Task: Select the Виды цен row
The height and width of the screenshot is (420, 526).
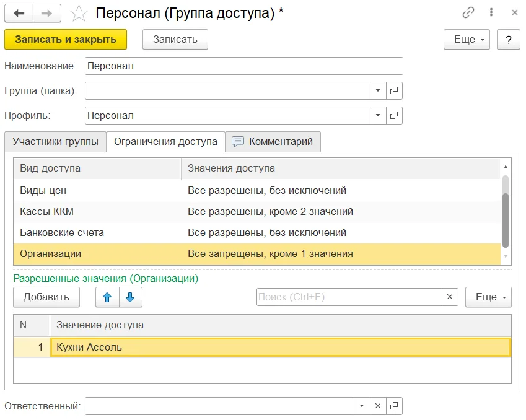Action: click(257, 191)
